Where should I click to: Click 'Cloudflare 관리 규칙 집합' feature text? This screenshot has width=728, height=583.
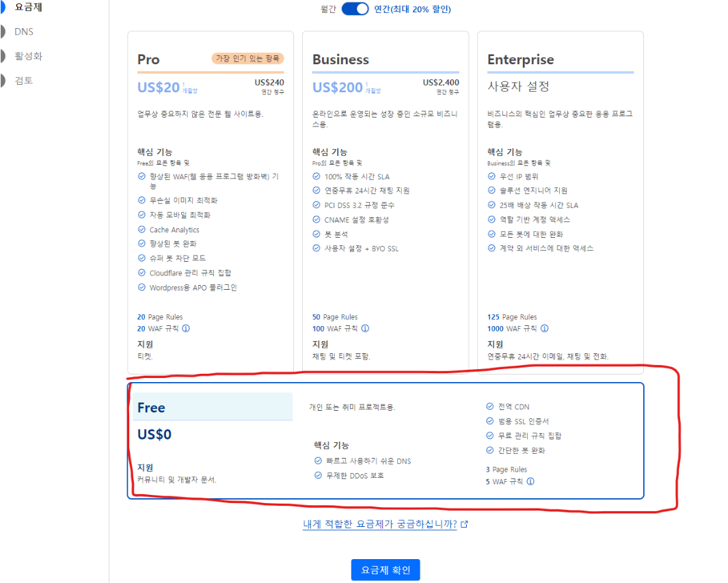[190, 273]
